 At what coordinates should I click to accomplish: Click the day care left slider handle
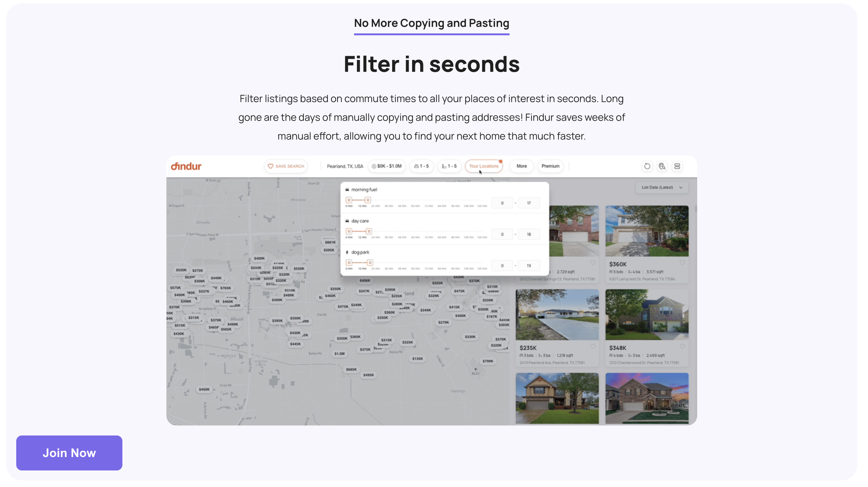pos(349,231)
